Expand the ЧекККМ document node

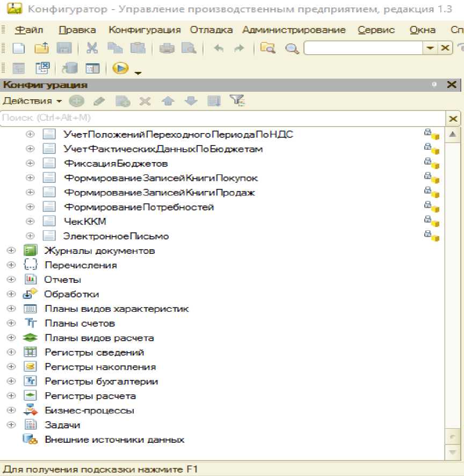[x=30, y=221]
